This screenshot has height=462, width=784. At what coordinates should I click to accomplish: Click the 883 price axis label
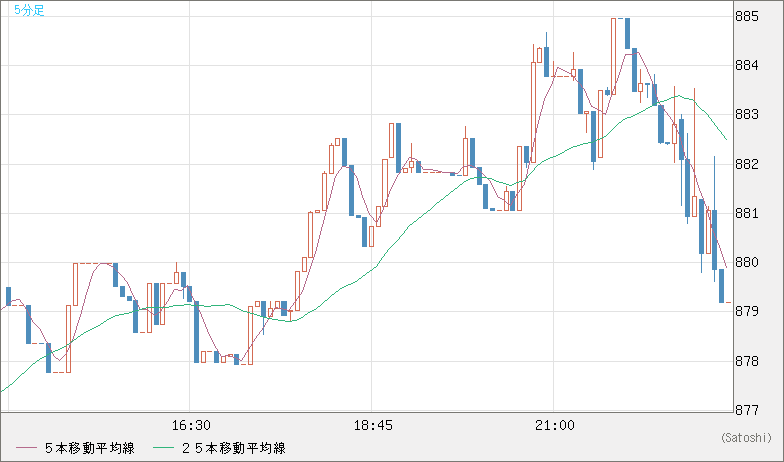coord(746,114)
